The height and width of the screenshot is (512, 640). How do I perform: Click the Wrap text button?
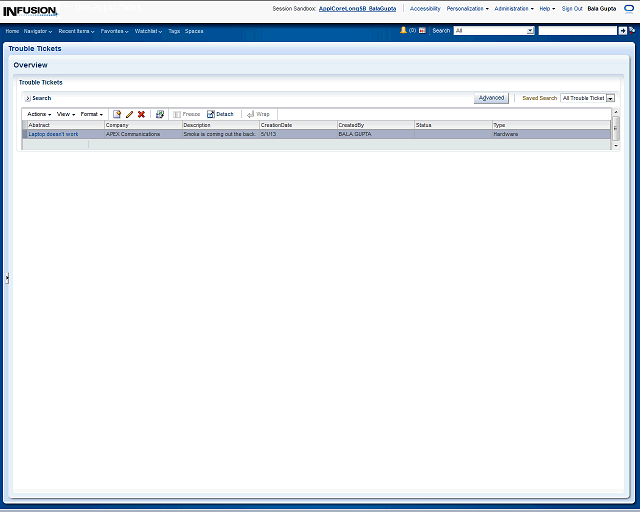(258, 114)
